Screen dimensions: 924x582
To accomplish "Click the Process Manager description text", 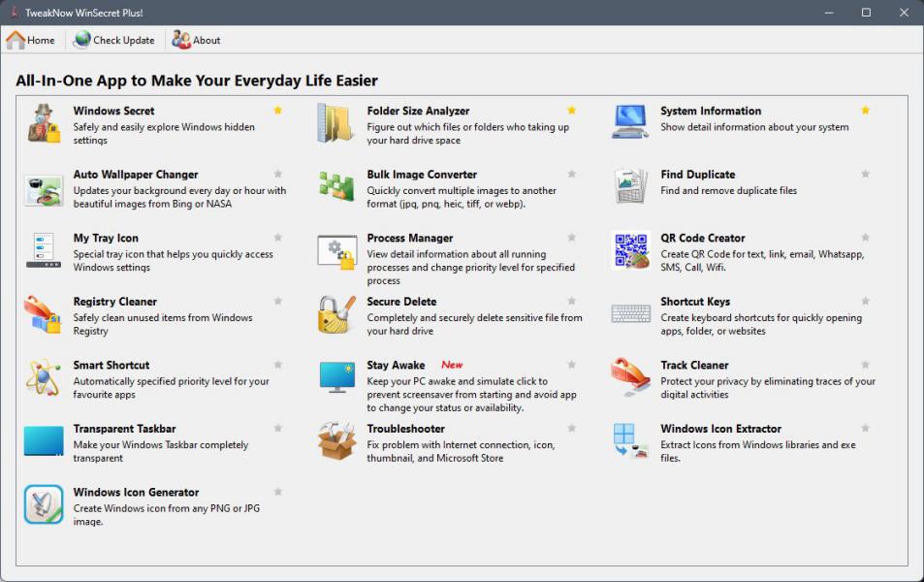I will click(x=471, y=268).
